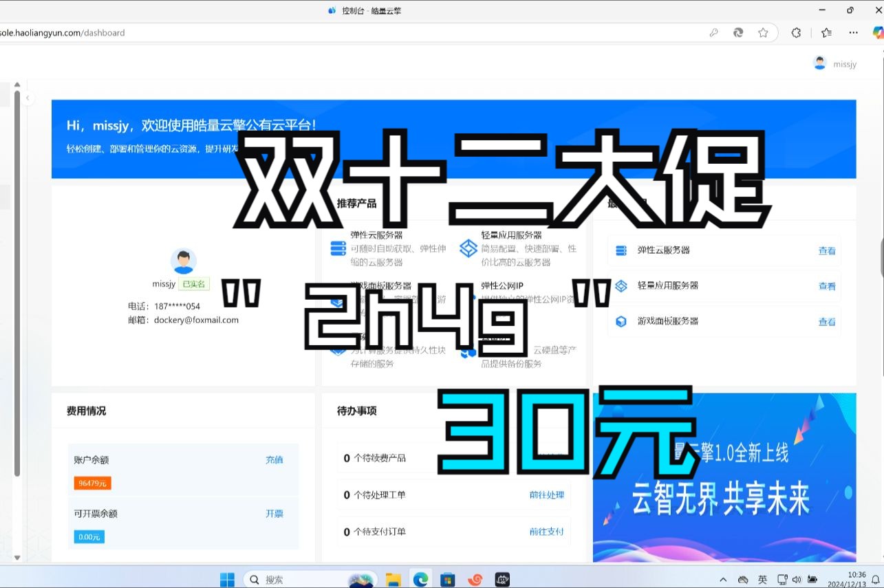
Task: Open the notification bell in taskbar
Action: pyautogui.click(x=876, y=580)
